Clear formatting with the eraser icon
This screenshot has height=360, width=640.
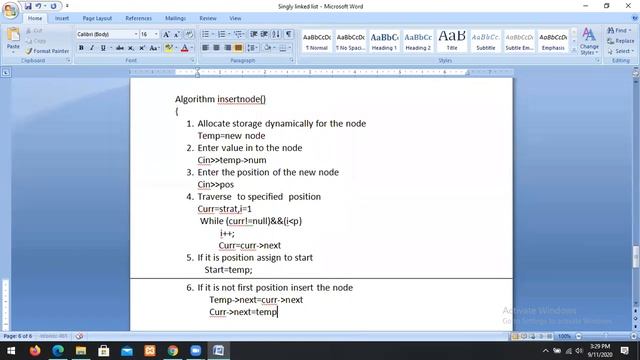pos(189,34)
